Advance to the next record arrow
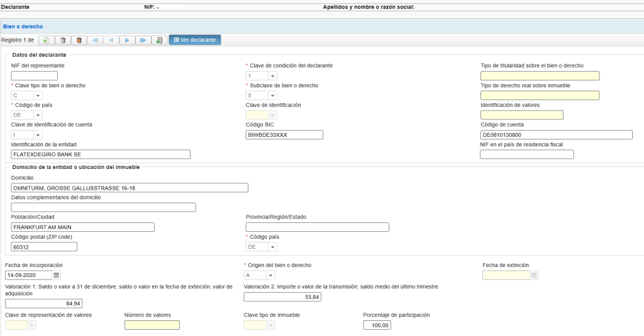Screen dimensions: 644x336 127,40
